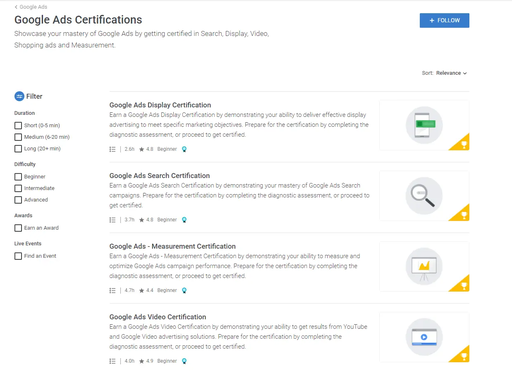Click the star rating 4.9 on Video Certification
The image size is (512, 373).
pos(146,361)
